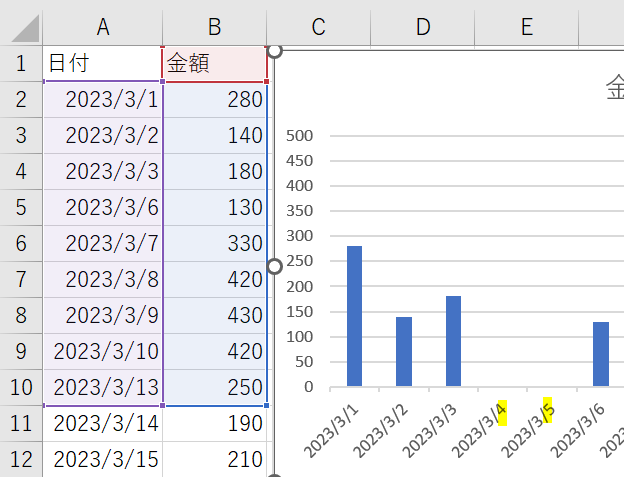
Task: Select column B header
Action: (214, 27)
